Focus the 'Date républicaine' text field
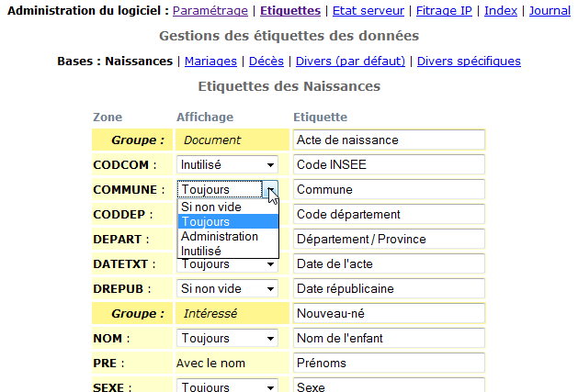578x392 pixels. point(388,289)
